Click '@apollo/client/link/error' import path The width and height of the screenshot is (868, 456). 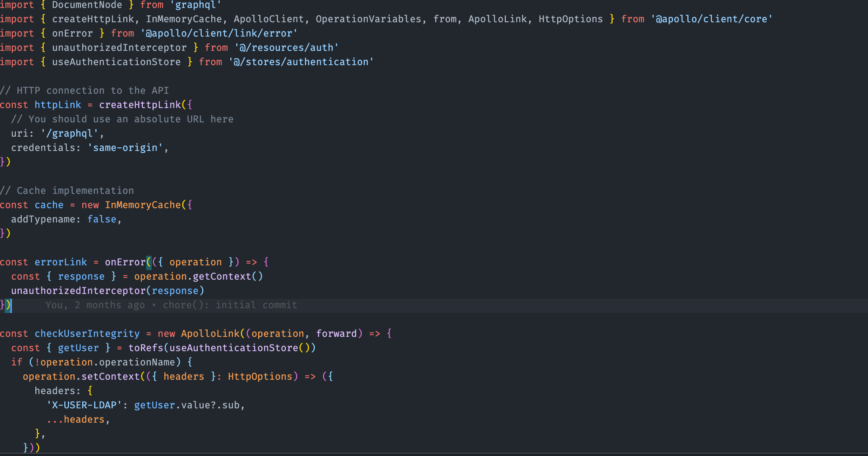click(219, 33)
